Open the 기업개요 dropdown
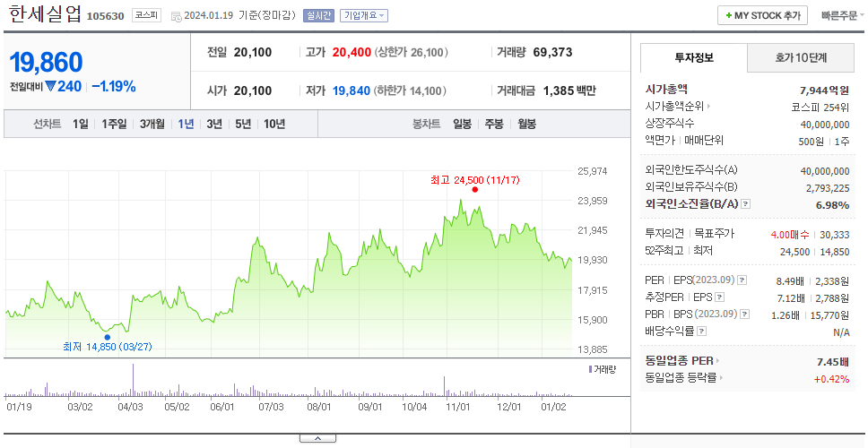 tap(364, 15)
